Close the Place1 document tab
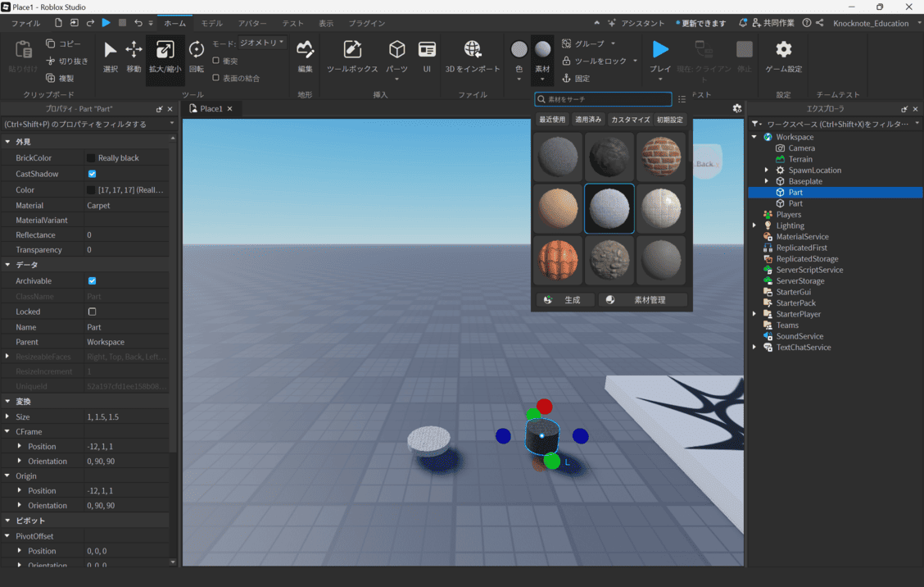Viewport: 924px width, 587px height. point(230,108)
